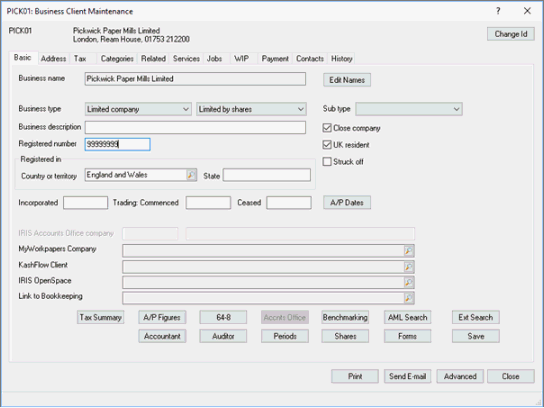Open Advanced options
The image size is (544, 408).
click(460, 376)
